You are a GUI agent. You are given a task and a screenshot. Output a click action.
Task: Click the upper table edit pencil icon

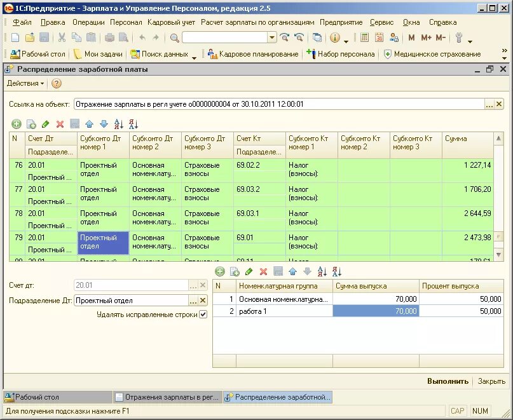point(46,124)
